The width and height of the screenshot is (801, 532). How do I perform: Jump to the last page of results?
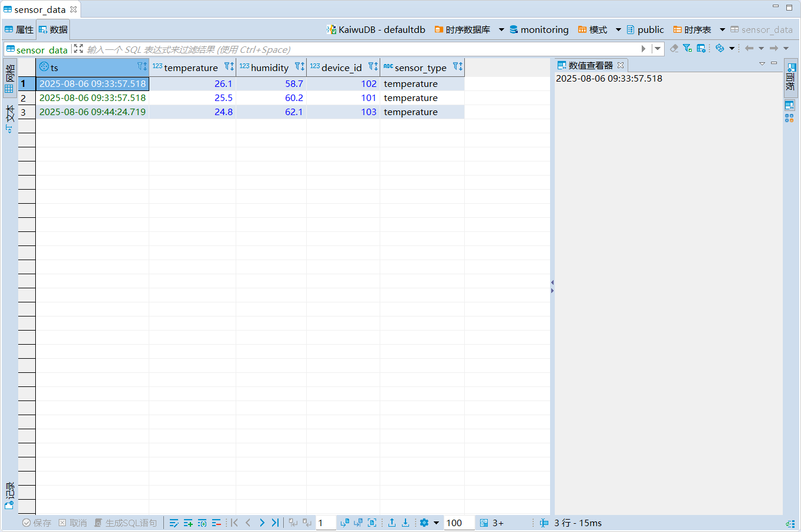point(275,523)
